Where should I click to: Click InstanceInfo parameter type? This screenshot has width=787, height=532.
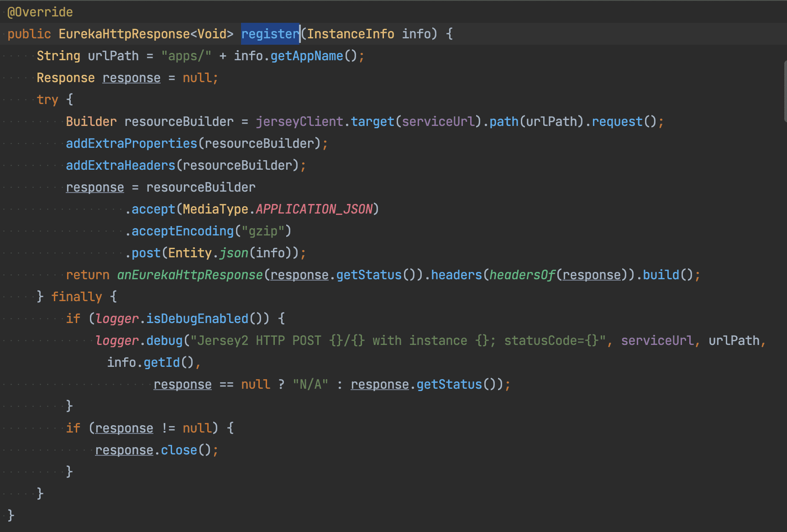click(351, 34)
